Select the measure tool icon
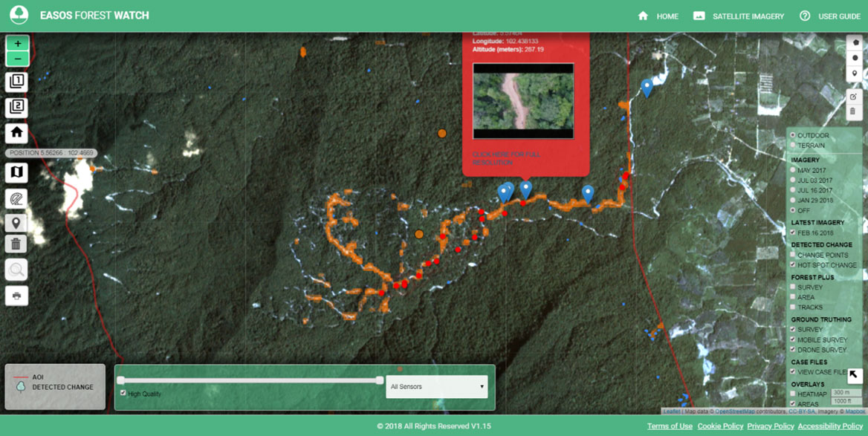This screenshot has width=868, height=436. (16, 198)
